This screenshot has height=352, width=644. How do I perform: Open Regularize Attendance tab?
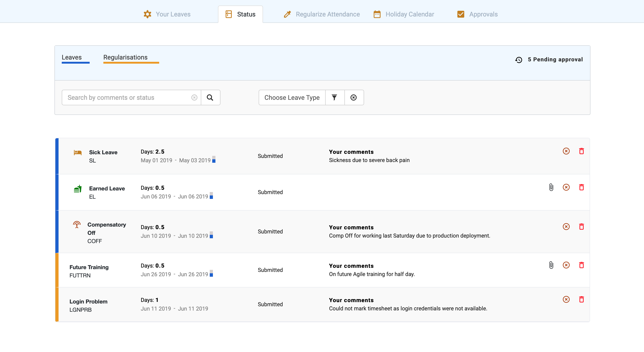[322, 14]
